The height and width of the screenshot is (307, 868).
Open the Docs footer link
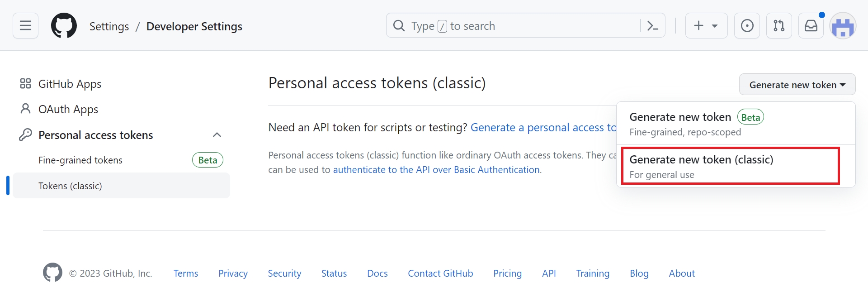point(377,273)
